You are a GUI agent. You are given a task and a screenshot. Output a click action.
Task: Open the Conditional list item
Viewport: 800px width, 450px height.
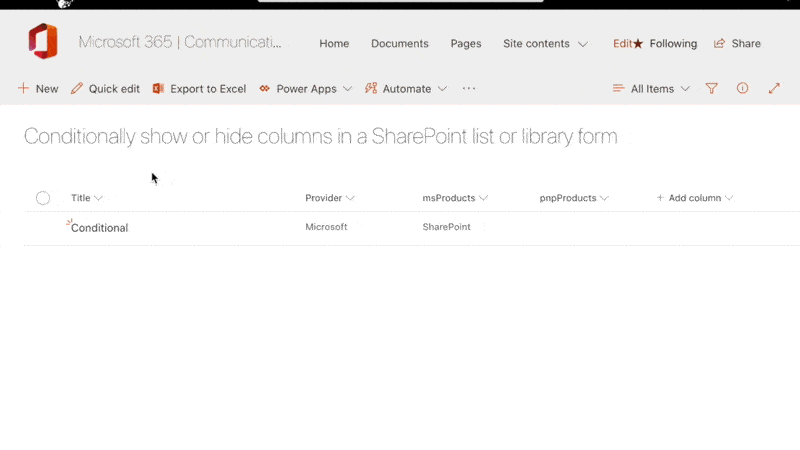100,228
